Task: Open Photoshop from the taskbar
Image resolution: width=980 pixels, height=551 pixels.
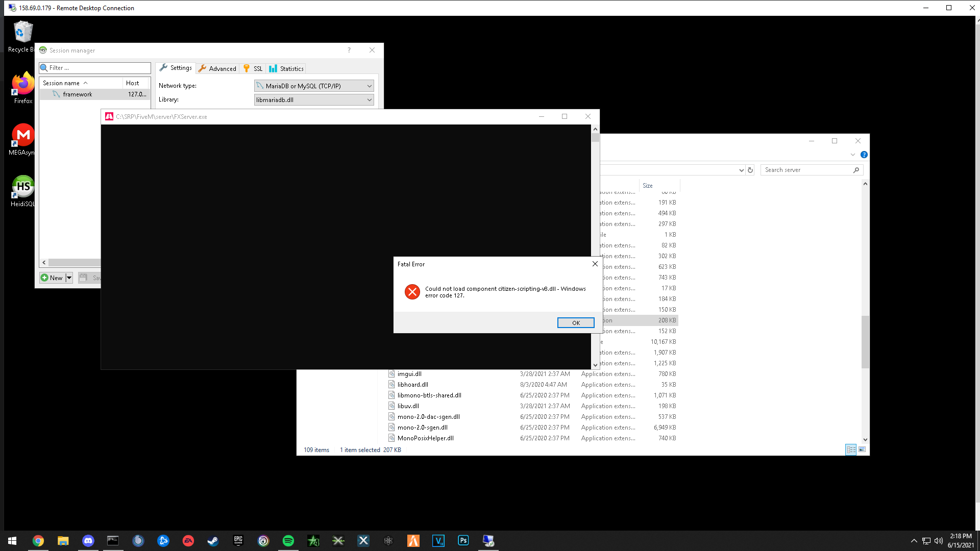Action: pos(463,540)
